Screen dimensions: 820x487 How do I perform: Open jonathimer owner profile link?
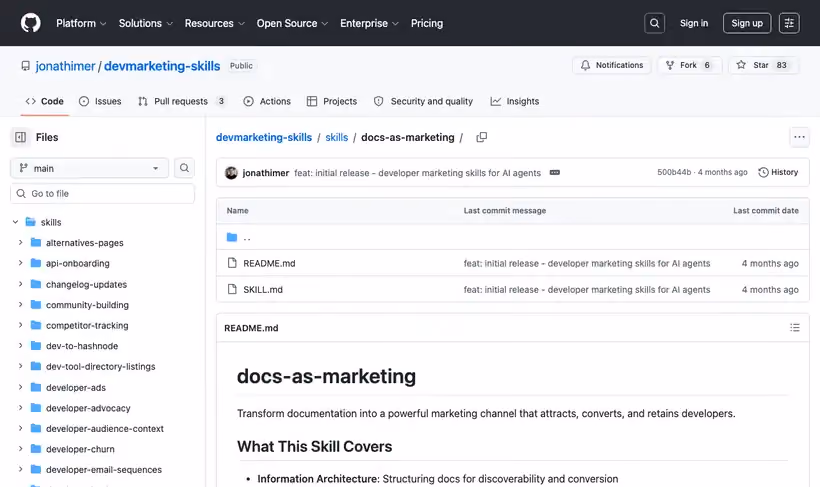pos(65,66)
